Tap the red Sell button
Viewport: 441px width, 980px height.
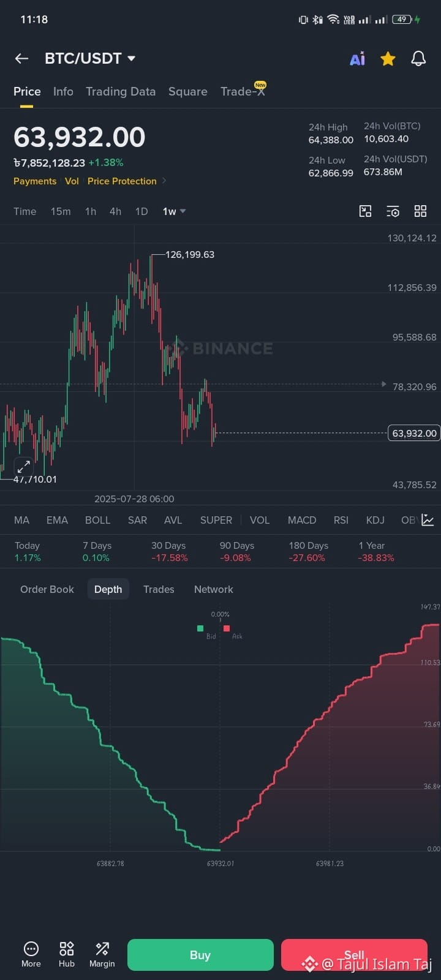pos(354,955)
